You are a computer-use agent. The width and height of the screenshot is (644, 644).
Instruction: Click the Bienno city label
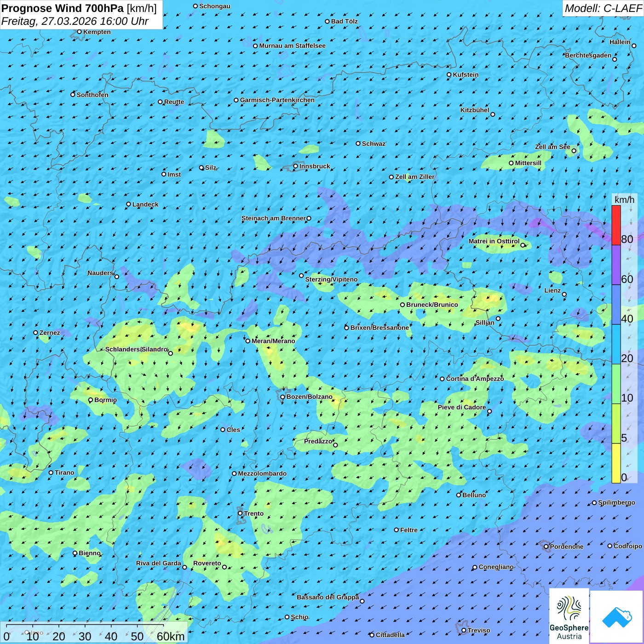pos(90,553)
